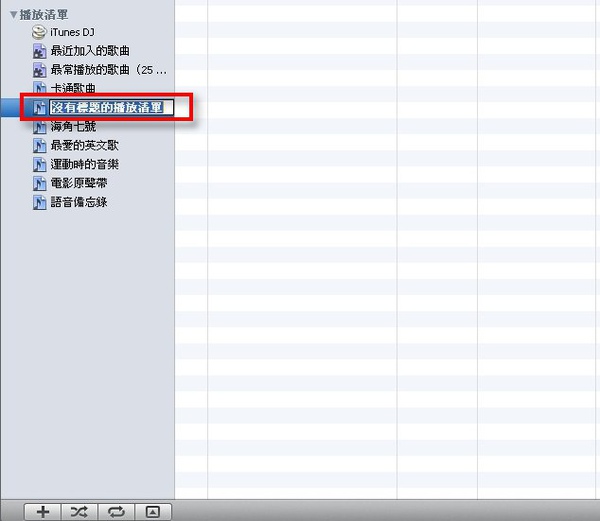The width and height of the screenshot is (600, 521).
Task: Click the icon beside the untitled playlist field
Action: (39, 107)
